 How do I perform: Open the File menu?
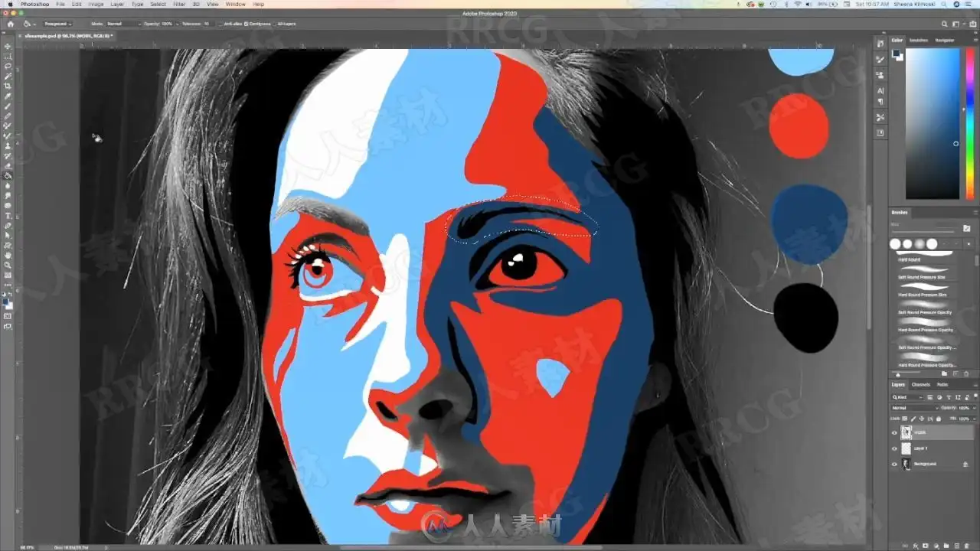coord(60,4)
